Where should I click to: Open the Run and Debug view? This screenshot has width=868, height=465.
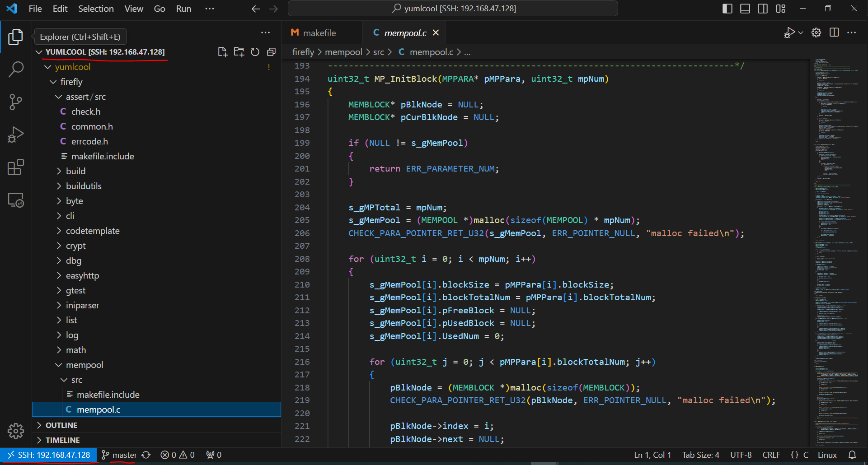[x=16, y=135]
